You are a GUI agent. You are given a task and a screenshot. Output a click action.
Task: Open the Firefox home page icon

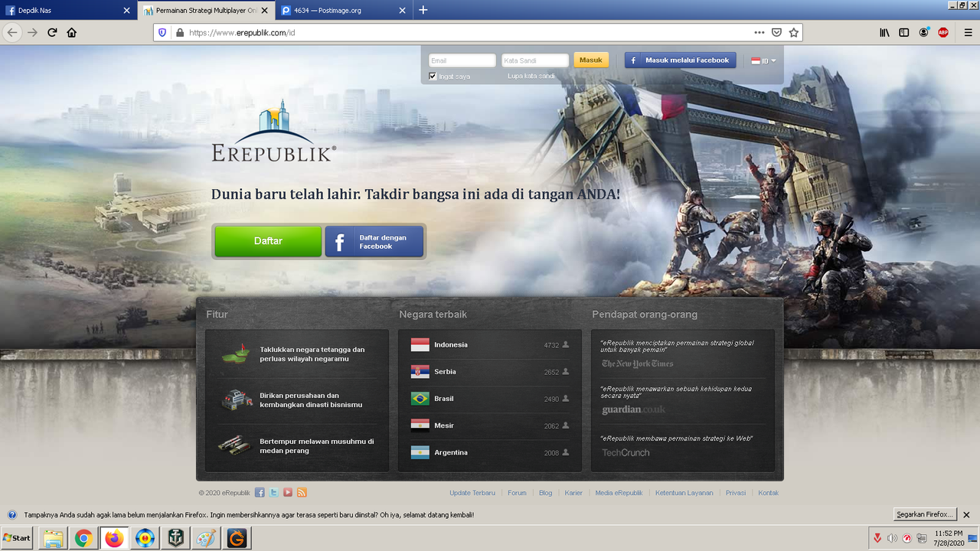click(72, 32)
